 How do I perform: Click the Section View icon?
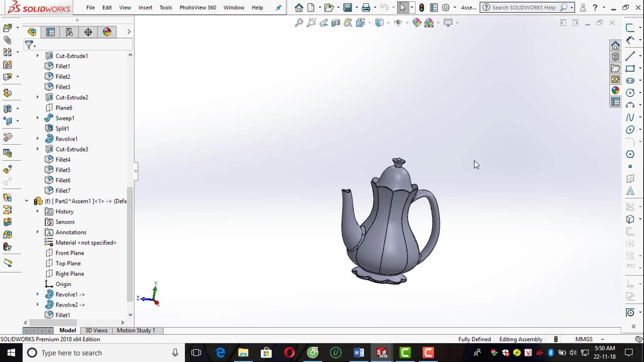pos(336,23)
